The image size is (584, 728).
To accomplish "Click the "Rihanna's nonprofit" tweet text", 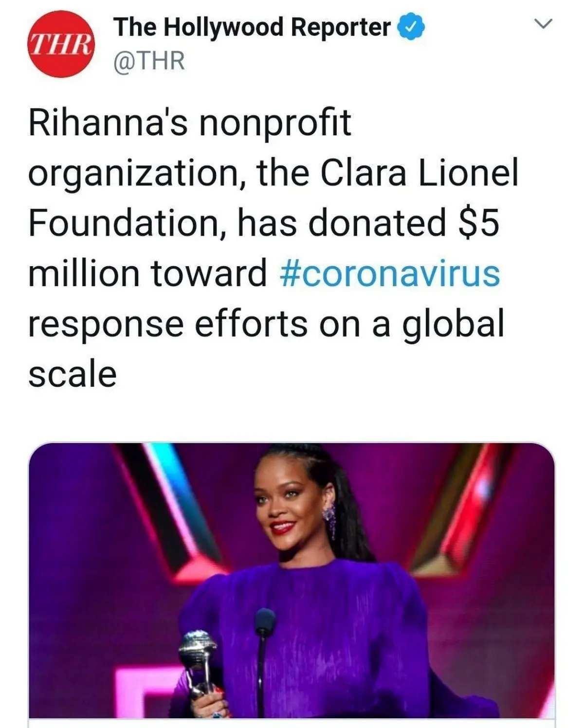I will tap(190, 122).
